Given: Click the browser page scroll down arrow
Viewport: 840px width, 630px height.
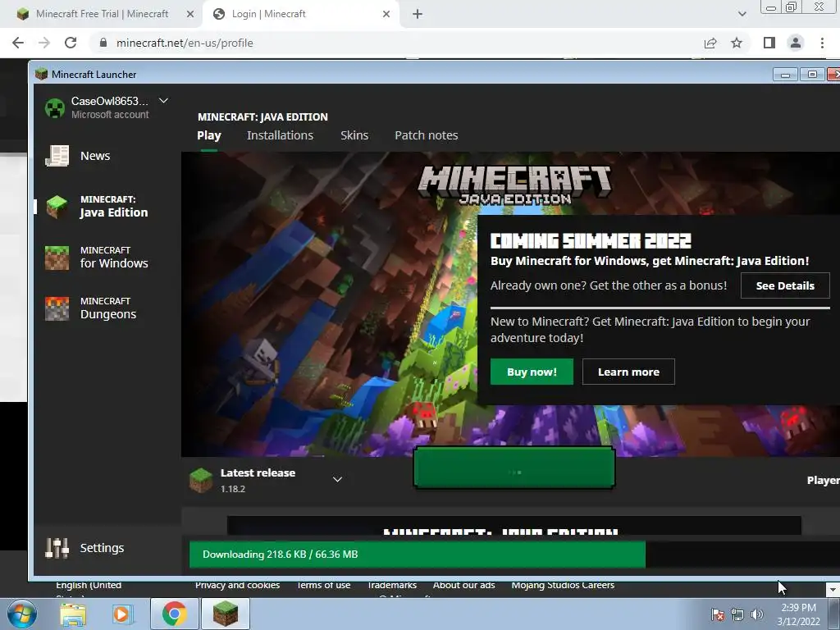Looking at the screenshot, I should tap(833, 590).
